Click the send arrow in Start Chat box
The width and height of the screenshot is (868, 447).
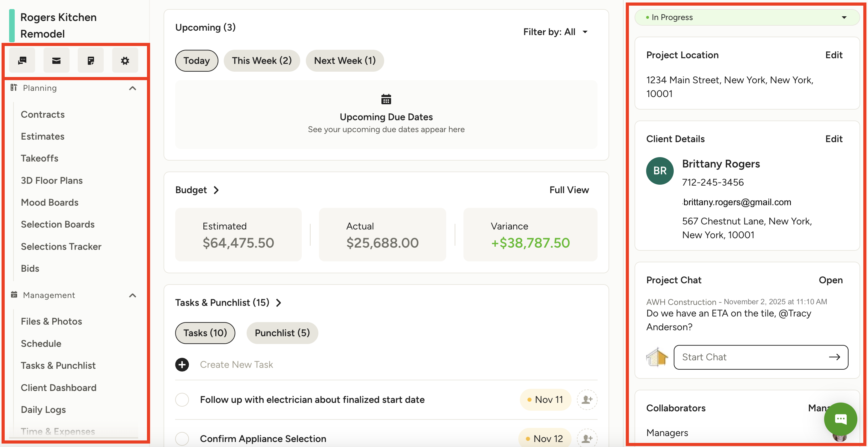coord(834,357)
